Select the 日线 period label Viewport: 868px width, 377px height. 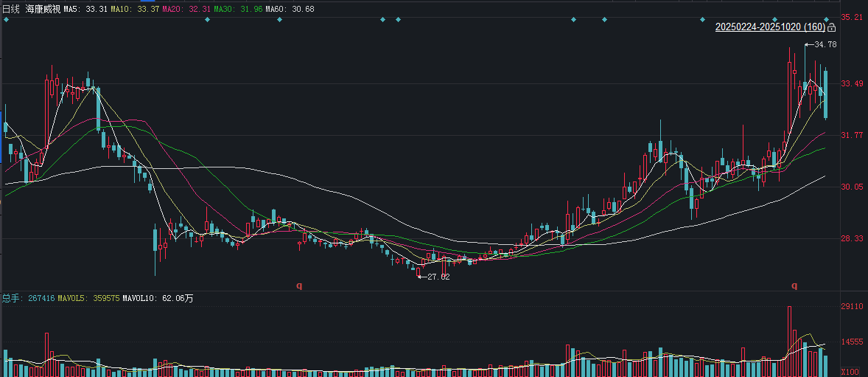12,8
